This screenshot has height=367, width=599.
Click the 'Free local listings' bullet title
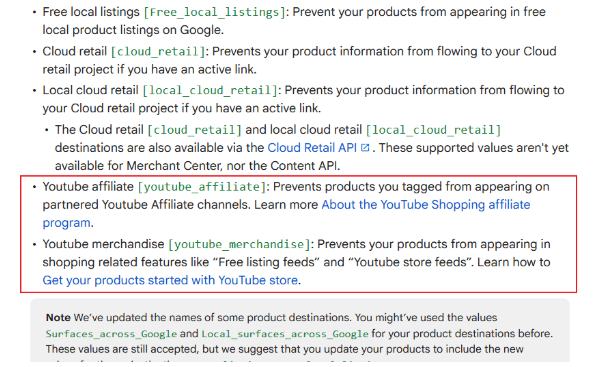[x=91, y=12]
